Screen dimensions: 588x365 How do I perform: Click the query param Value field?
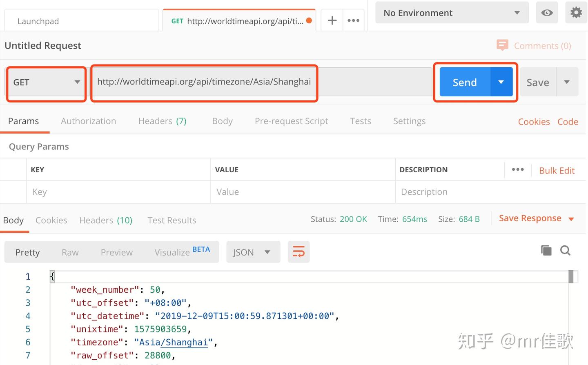pos(303,192)
